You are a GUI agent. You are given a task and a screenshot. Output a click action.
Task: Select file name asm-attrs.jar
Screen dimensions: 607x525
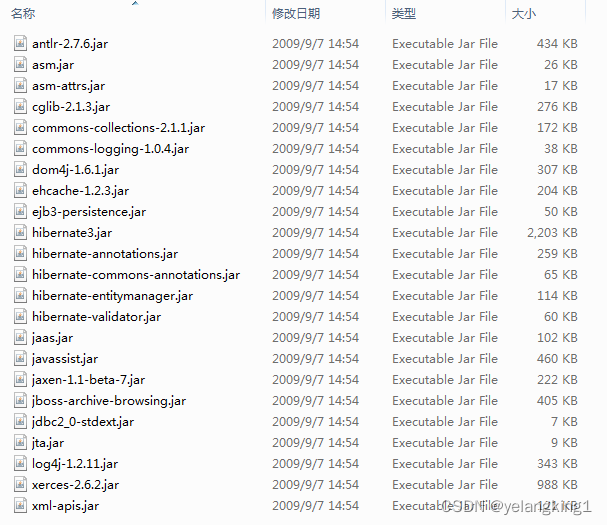pyautogui.click(x=69, y=86)
